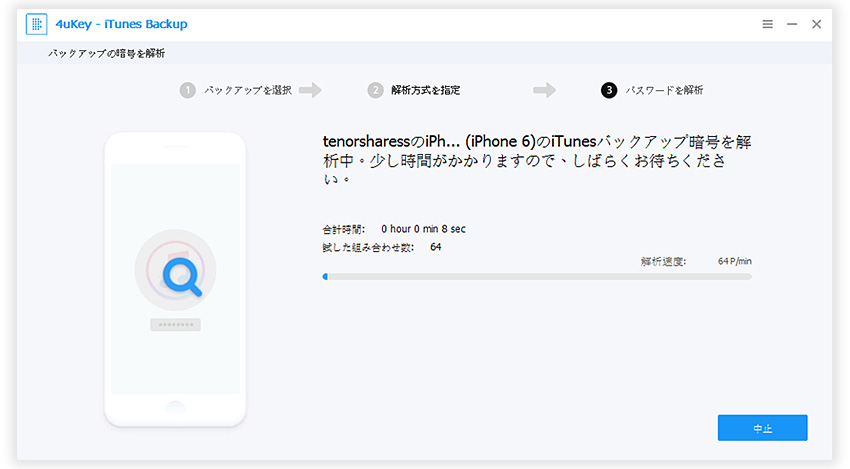Click the masked password field on phone

175,325
